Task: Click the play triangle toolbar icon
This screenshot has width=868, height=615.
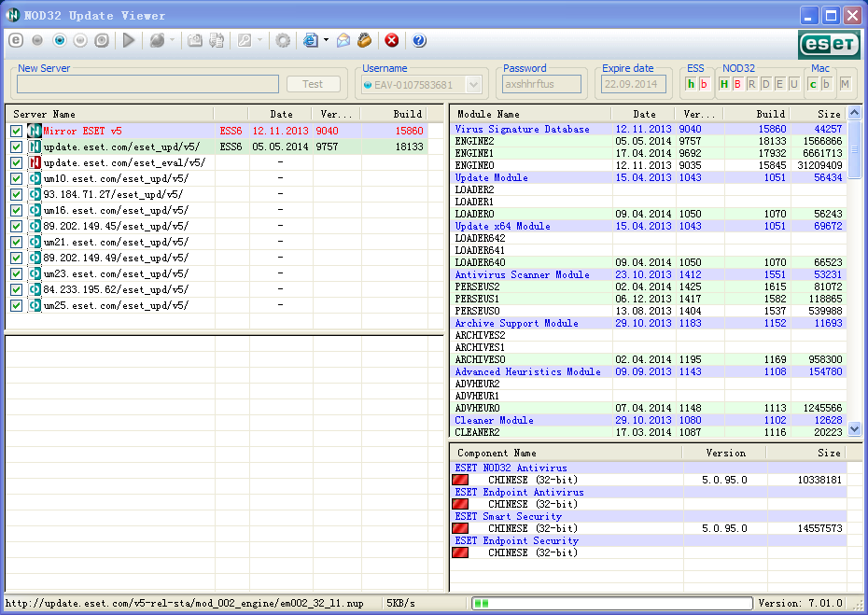Action: (x=129, y=40)
